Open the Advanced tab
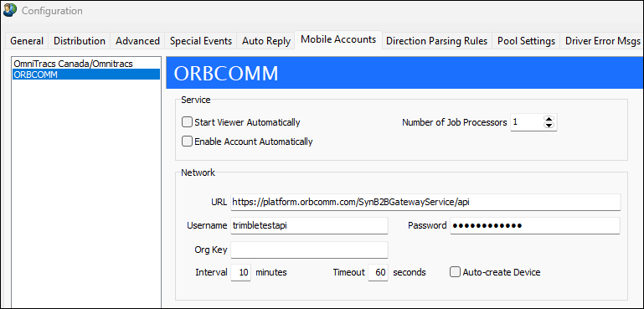The width and height of the screenshot is (644, 309). (x=137, y=41)
